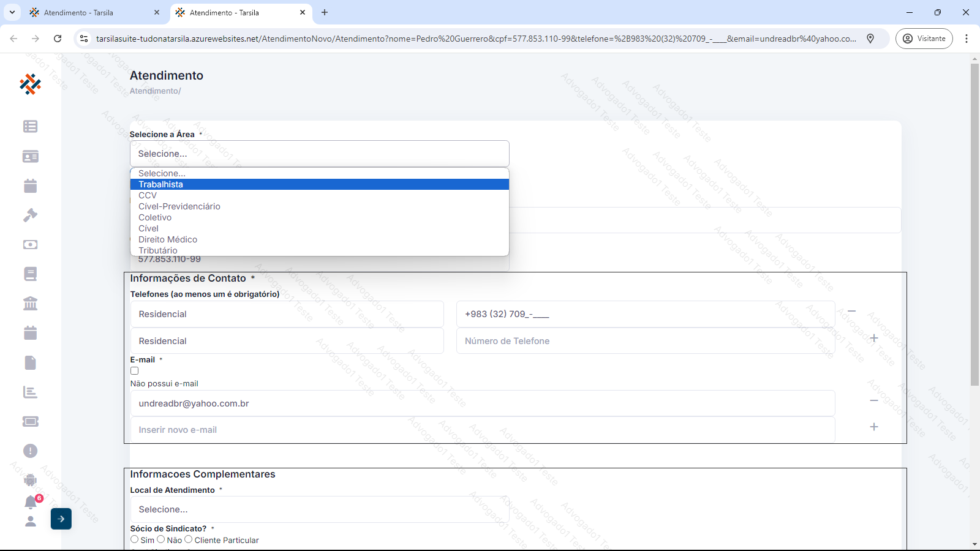Click the bank building icon in the sidebar

pyautogui.click(x=30, y=303)
